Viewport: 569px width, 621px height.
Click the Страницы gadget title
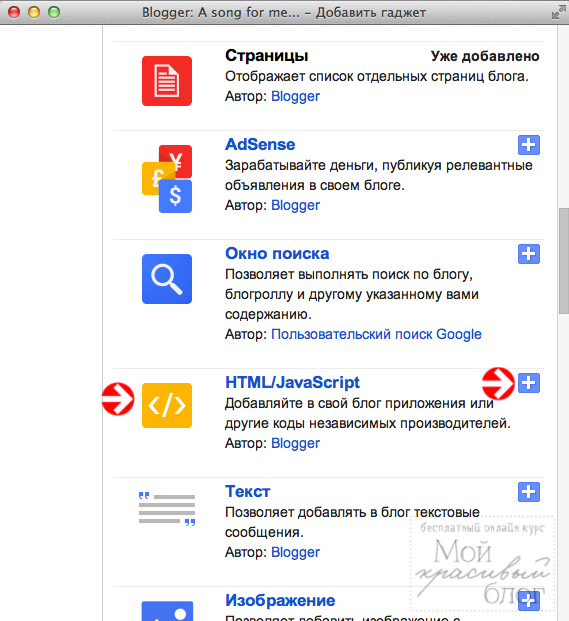pyautogui.click(x=266, y=55)
